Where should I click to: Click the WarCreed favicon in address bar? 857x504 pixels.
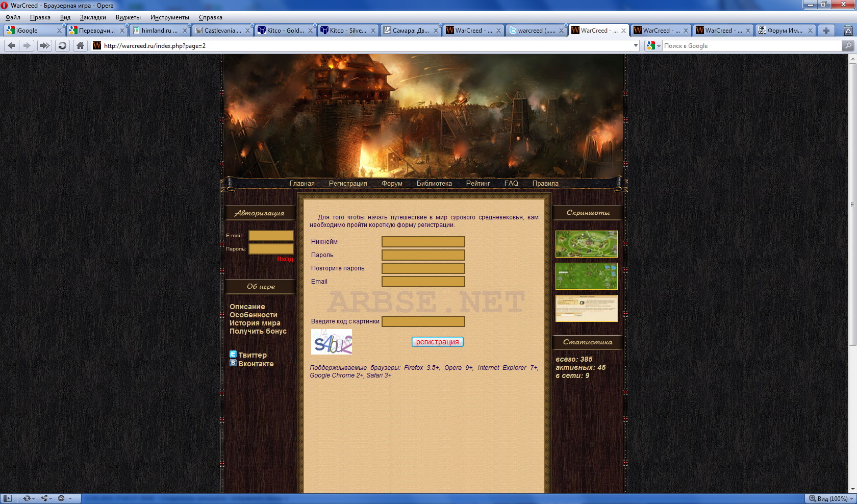click(97, 45)
